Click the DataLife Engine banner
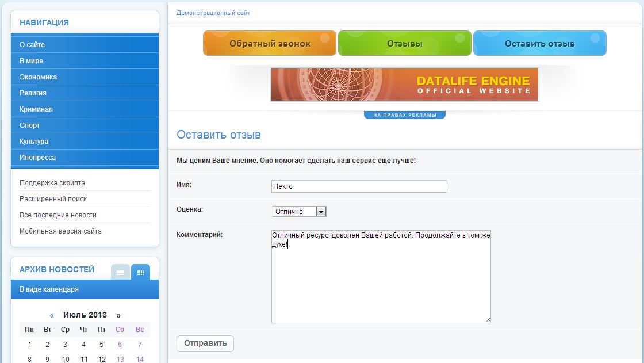644x363 pixels. [404, 85]
